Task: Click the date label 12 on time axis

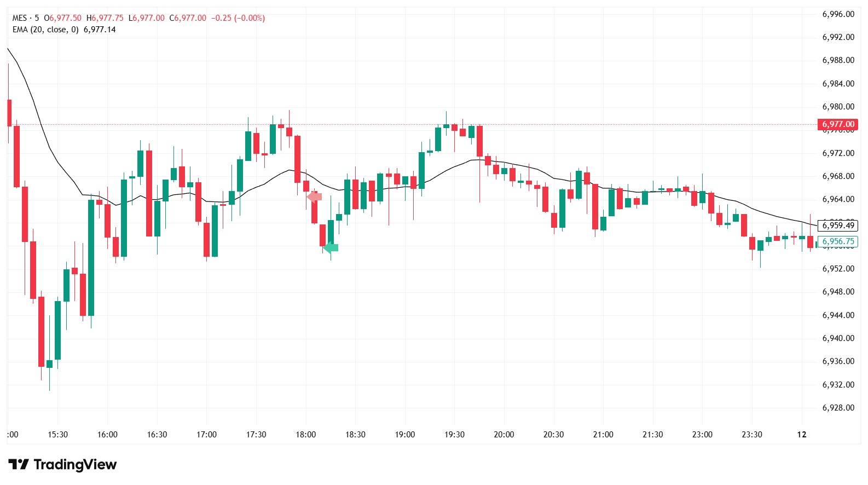Action: tap(802, 435)
